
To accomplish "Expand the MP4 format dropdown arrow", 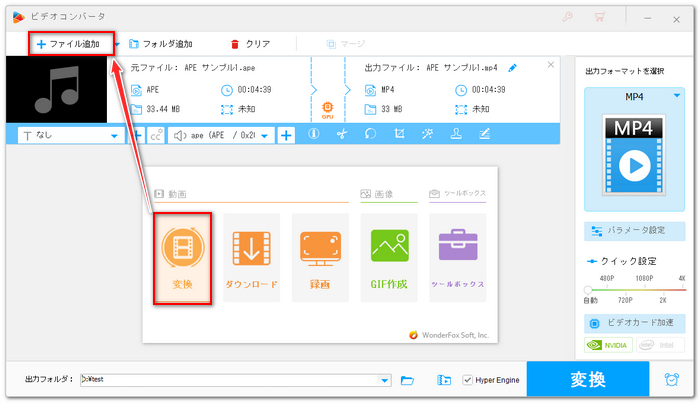I will coord(677,96).
